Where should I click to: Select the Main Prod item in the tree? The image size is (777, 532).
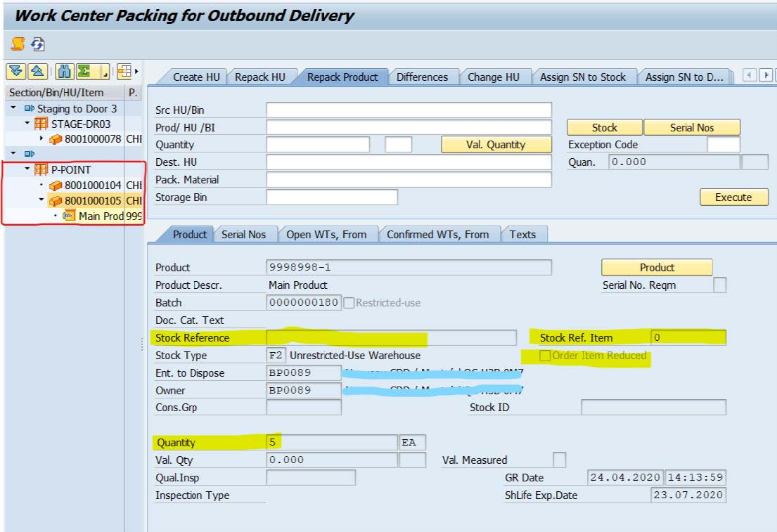tap(101, 216)
